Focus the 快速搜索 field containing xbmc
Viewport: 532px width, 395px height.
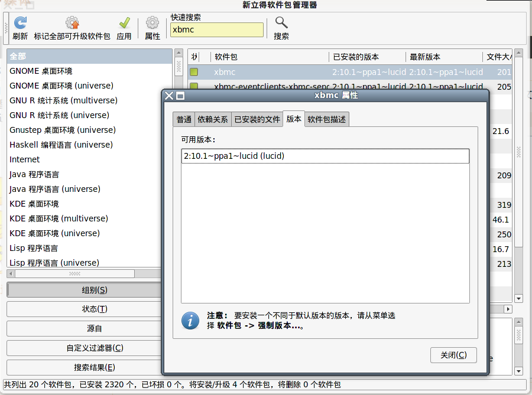(x=217, y=30)
